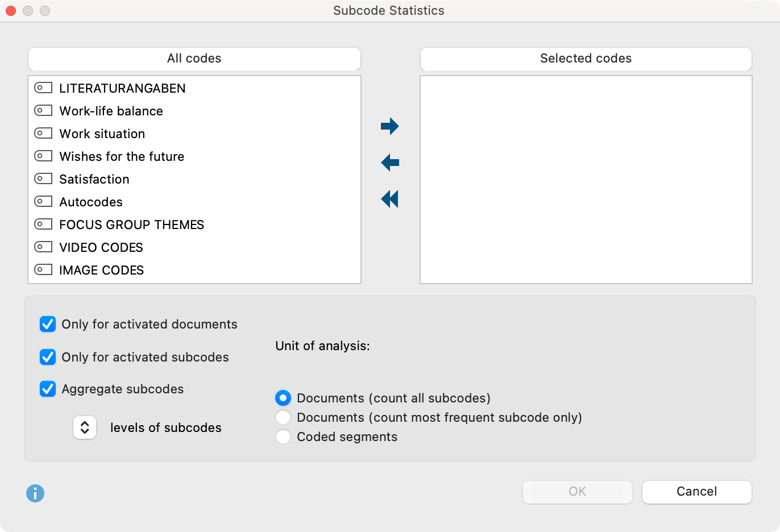Screen dimensions: 780x532
Task: Move code to Selected codes with right arrow
Action: tap(390, 126)
